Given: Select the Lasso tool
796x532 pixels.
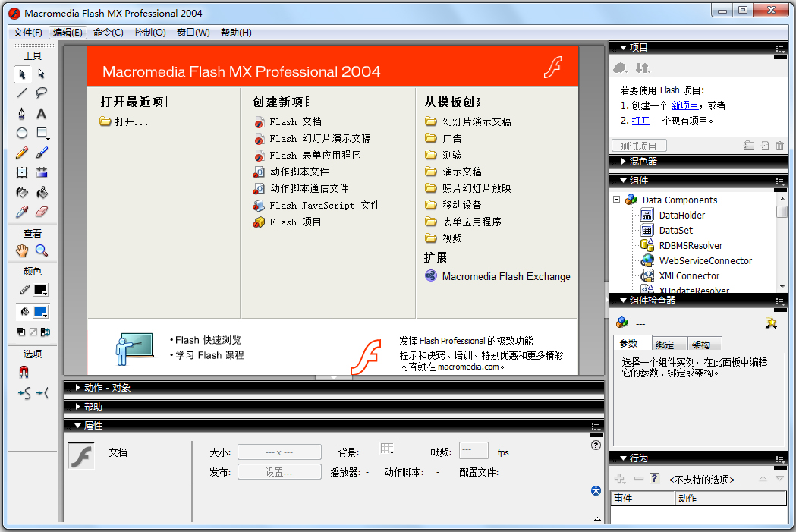Looking at the screenshot, I should point(42,93).
